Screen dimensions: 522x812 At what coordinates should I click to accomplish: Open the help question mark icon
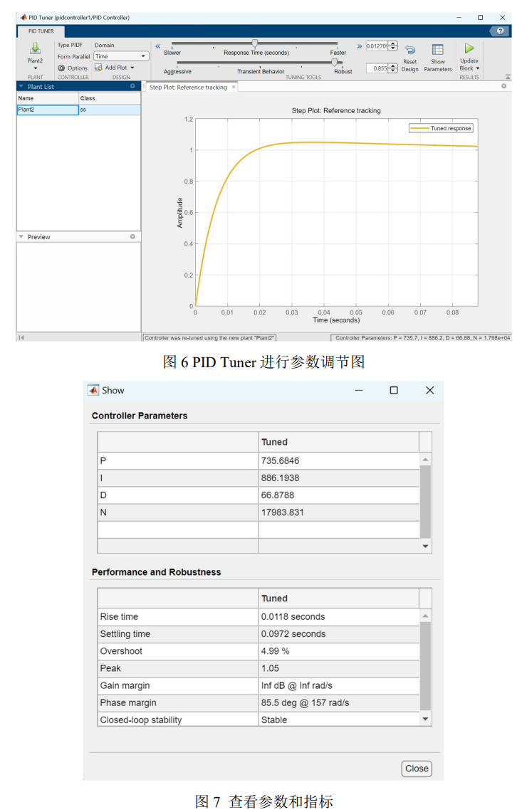click(x=500, y=31)
